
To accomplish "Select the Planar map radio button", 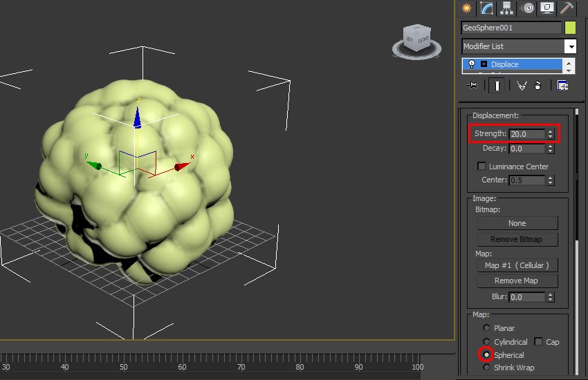I will (x=487, y=328).
